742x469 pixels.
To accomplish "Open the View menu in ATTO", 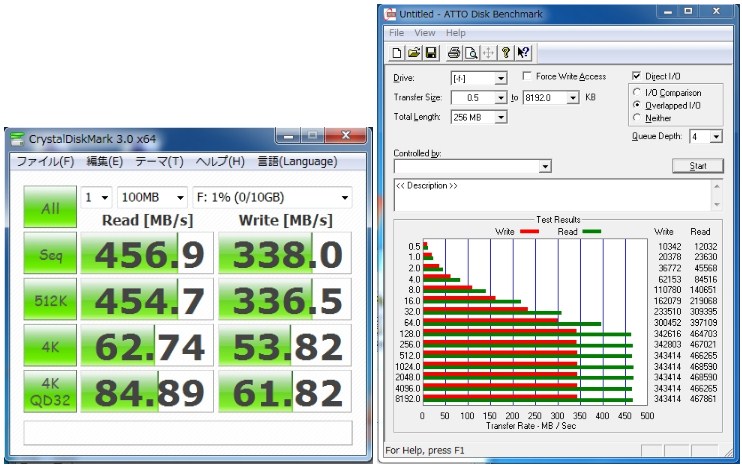I will [424, 33].
